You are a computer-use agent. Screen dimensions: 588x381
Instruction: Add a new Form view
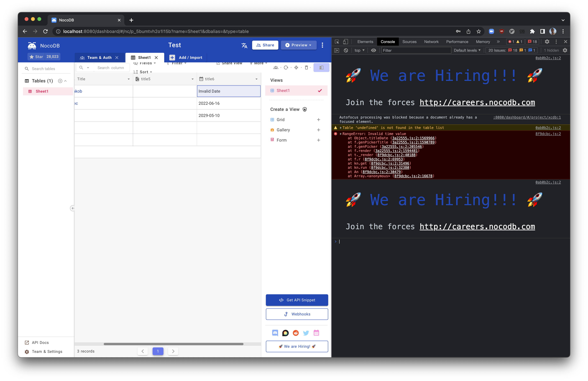(x=318, y=140)
